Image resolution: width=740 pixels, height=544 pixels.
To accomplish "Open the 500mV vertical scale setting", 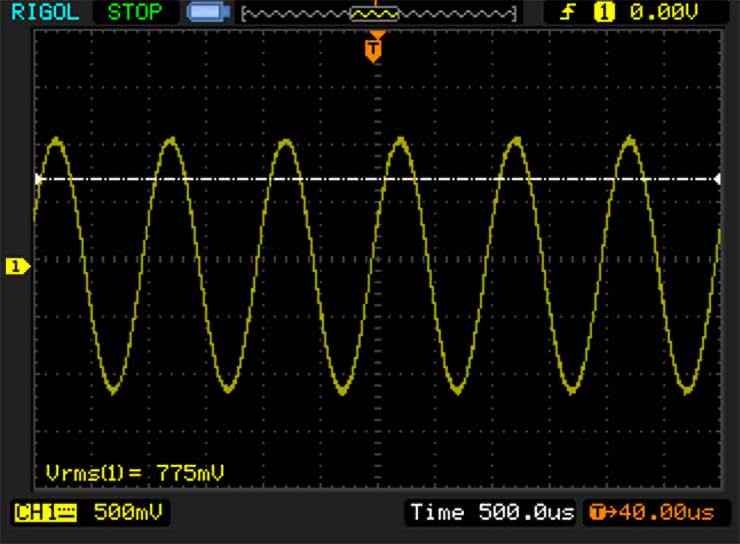I will [128, 513].
